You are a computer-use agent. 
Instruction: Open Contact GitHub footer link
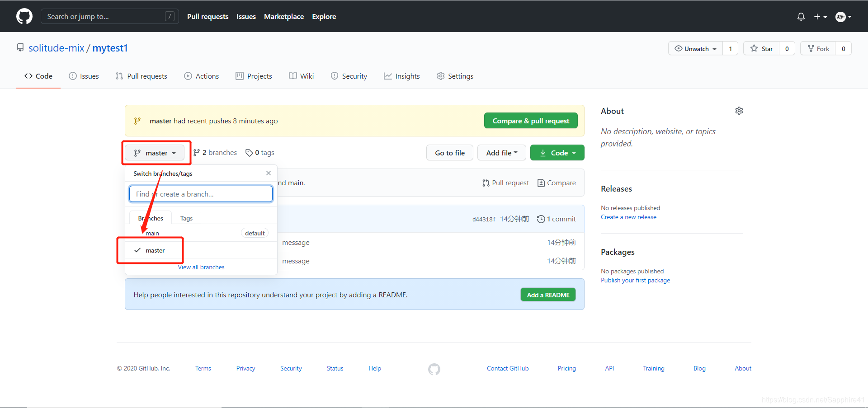(508, 368)
